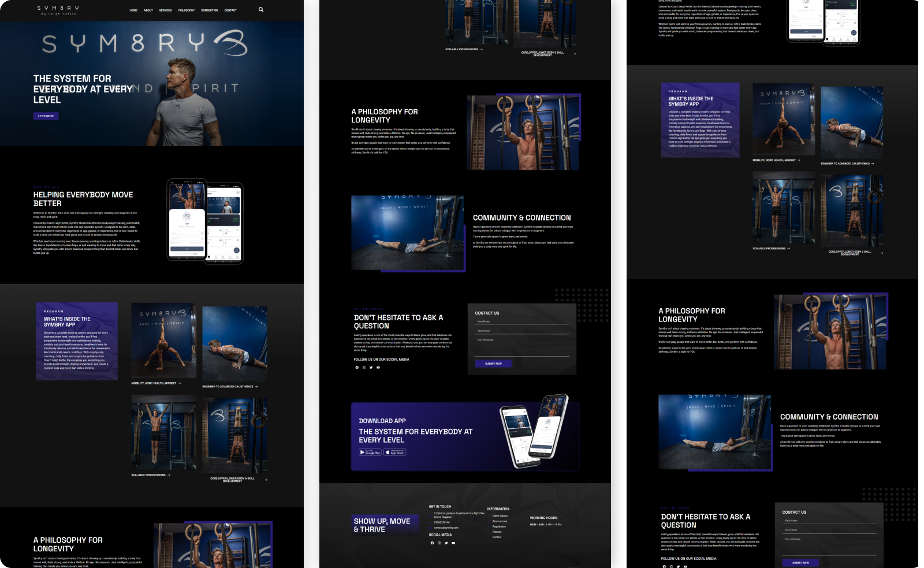This screenshot has height=568, width=924.
Task: Click the Facebook icon under Social Media
Action: click(x=433, y=543)
